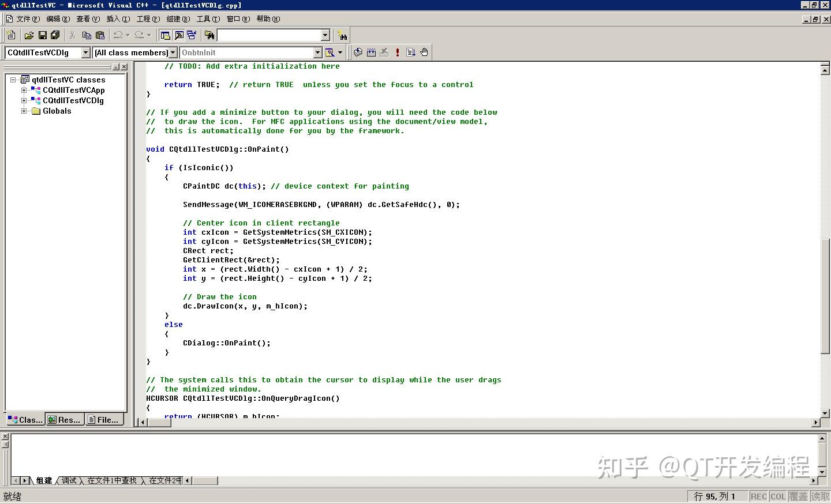Open a file with the Open folder icon

(29, 35)
